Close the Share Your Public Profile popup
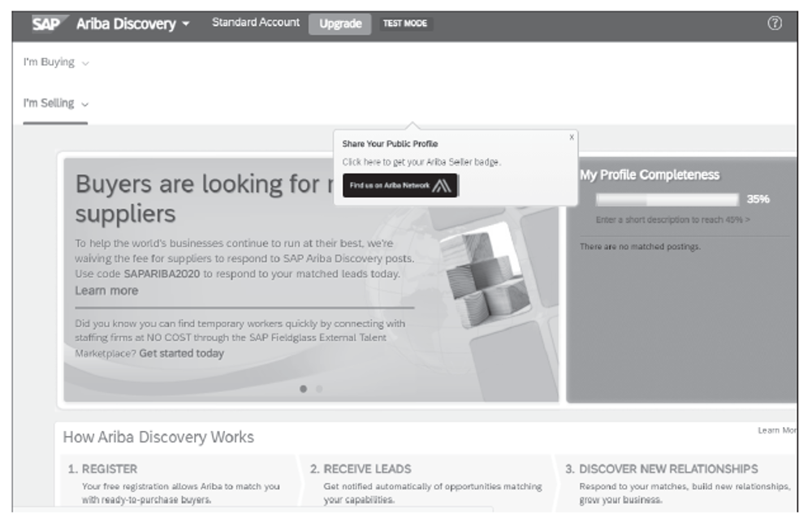 [x=571, y=137]
